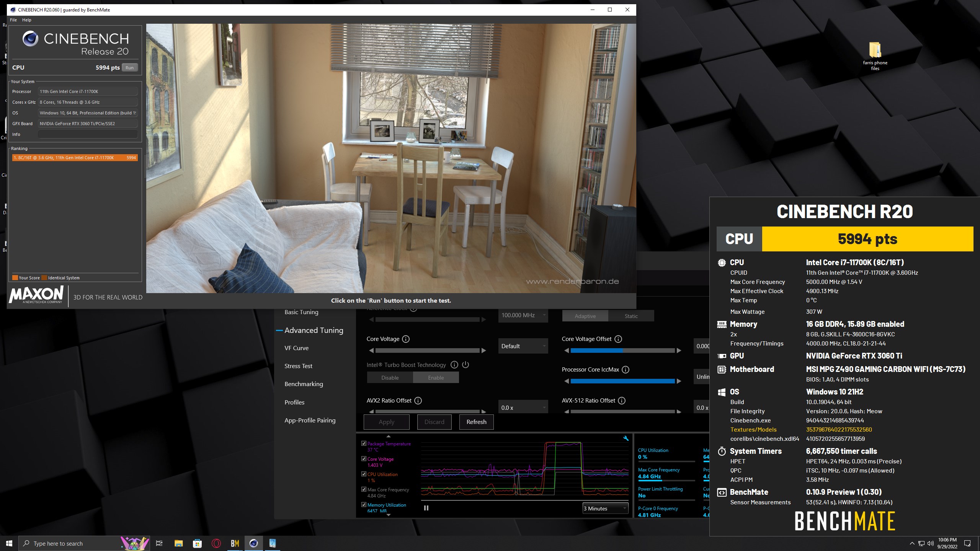980x551 pixels.
Task: Open App-Profile Pairing section
Action: tap(310, 421)
